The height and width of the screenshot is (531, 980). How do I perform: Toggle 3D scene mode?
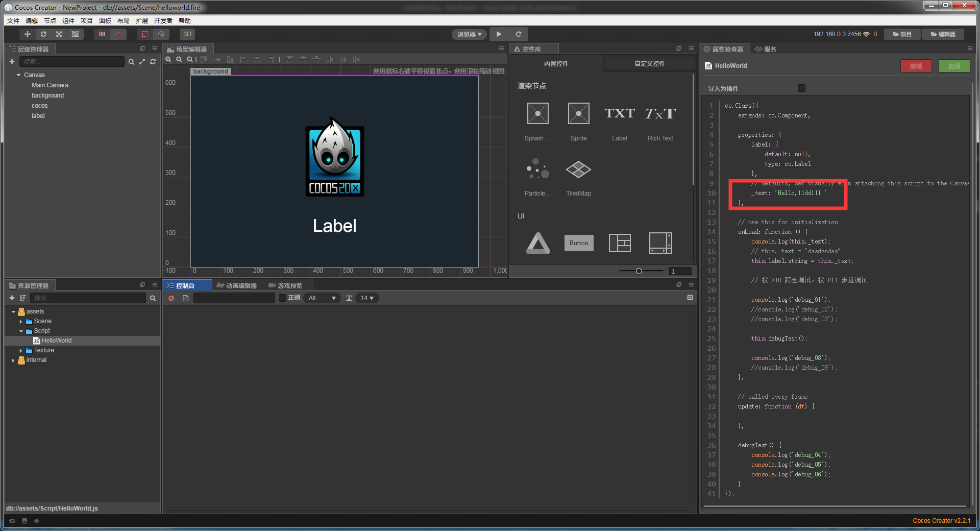click(187, 34)
